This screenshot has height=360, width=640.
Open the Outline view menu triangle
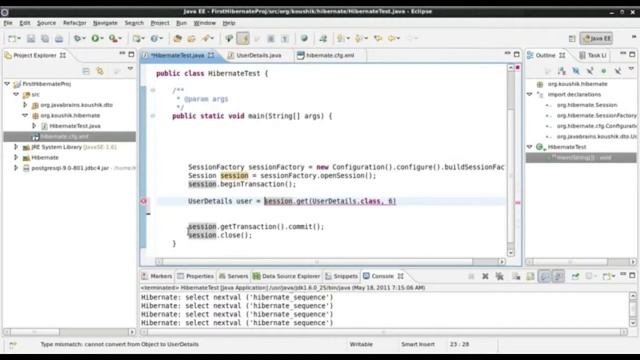click(x=631, y=69)
